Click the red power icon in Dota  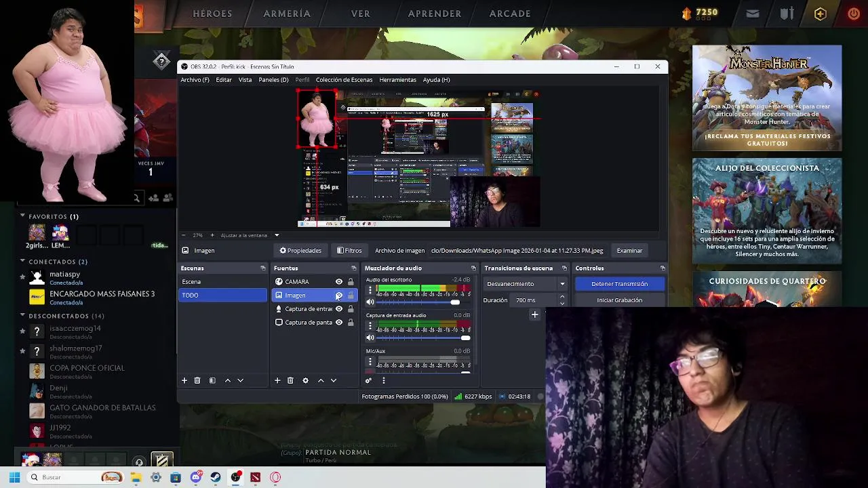coord(854,14)
